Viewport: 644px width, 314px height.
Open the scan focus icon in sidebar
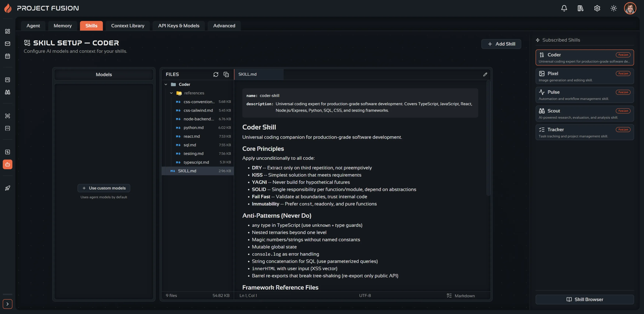click(8, 116)
